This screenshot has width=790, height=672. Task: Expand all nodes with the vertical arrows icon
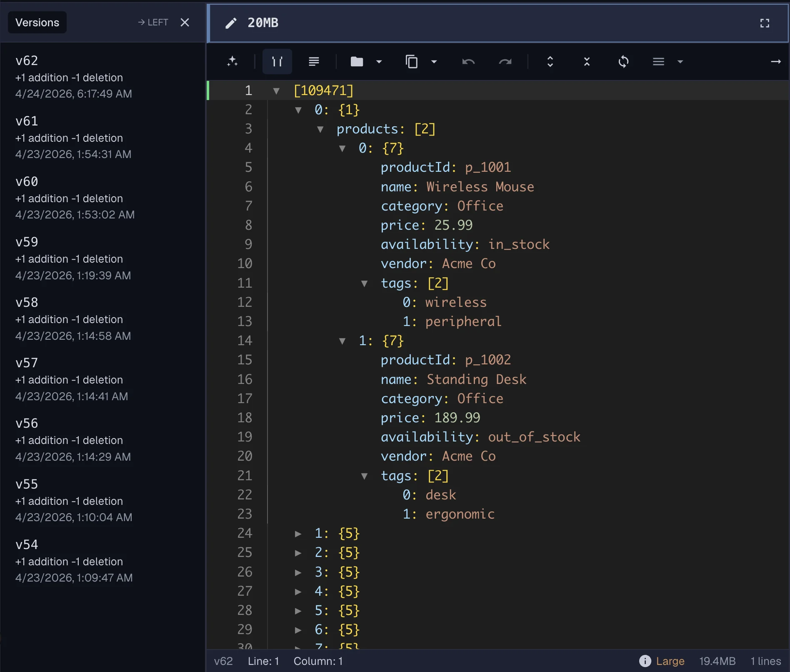tap(550, 62)
